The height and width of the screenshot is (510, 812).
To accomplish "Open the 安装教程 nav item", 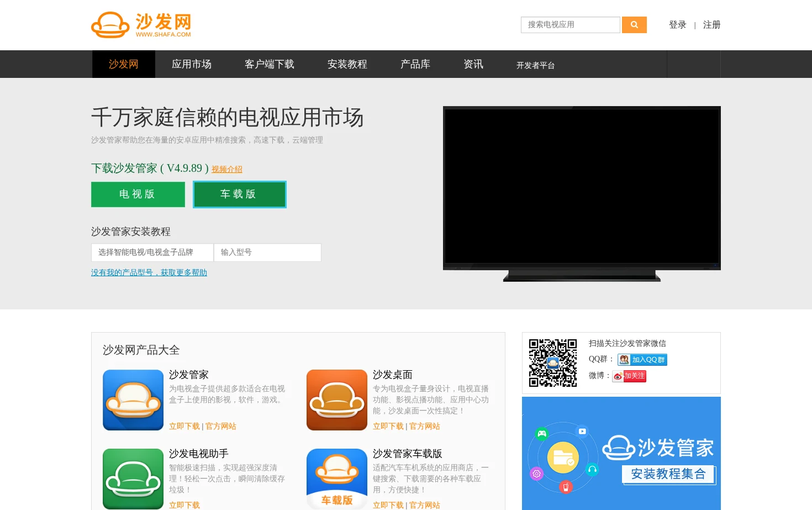I will click(347, 64).
